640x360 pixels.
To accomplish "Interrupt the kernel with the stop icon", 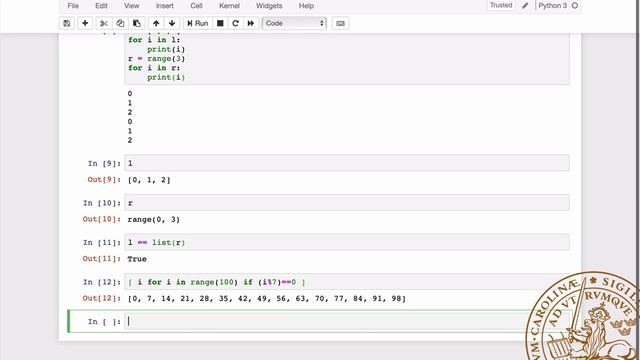I will click(x=220, y=23).
